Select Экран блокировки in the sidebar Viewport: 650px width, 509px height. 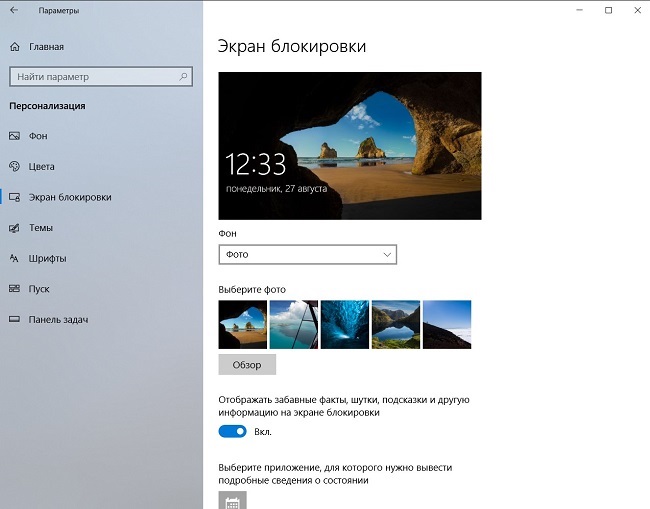[x=70, y=197]
